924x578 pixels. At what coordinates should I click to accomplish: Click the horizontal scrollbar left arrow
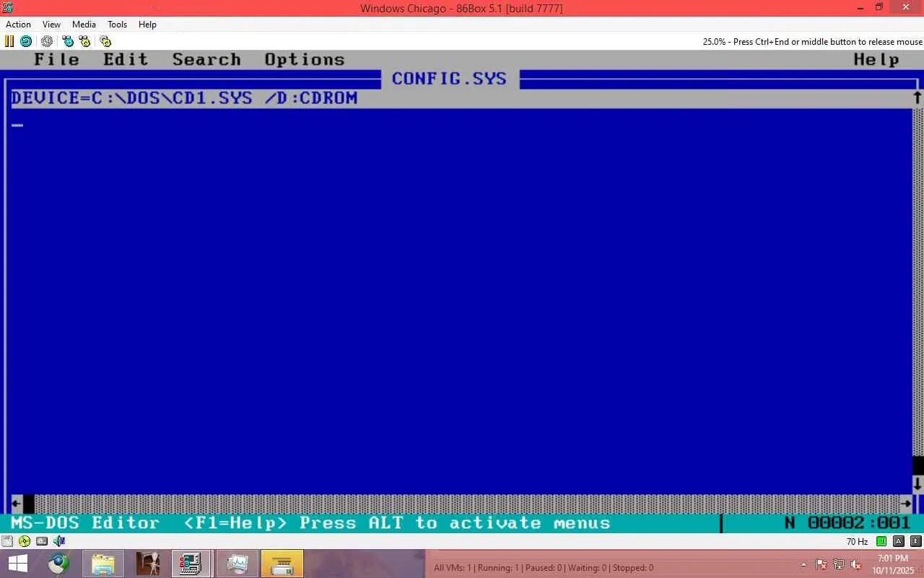tap(17, 503)
